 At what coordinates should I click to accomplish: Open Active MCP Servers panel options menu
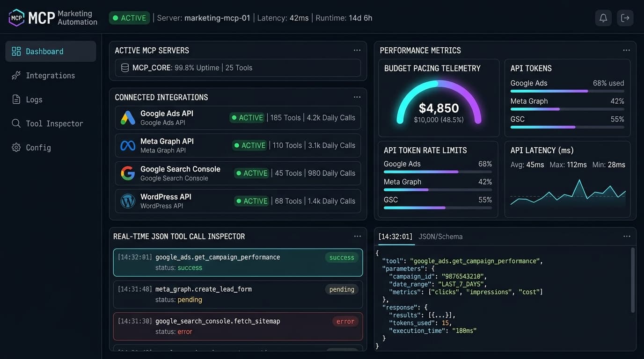coord(357,50)
